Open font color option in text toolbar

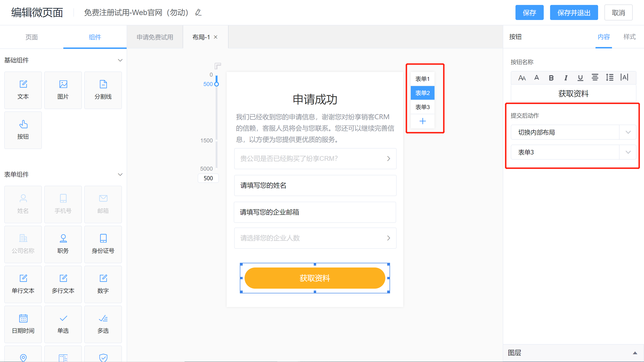point(536,78)
